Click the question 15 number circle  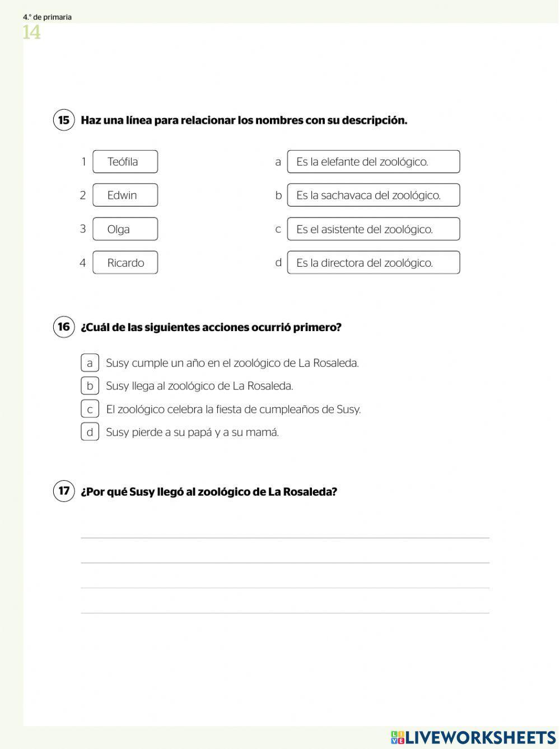coord(64,120)
